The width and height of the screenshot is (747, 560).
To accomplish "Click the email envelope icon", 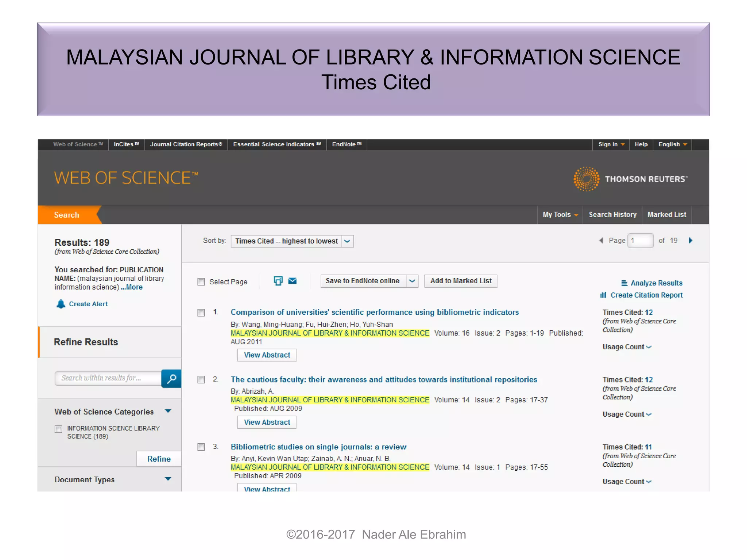I will click(x=293, y=281).
